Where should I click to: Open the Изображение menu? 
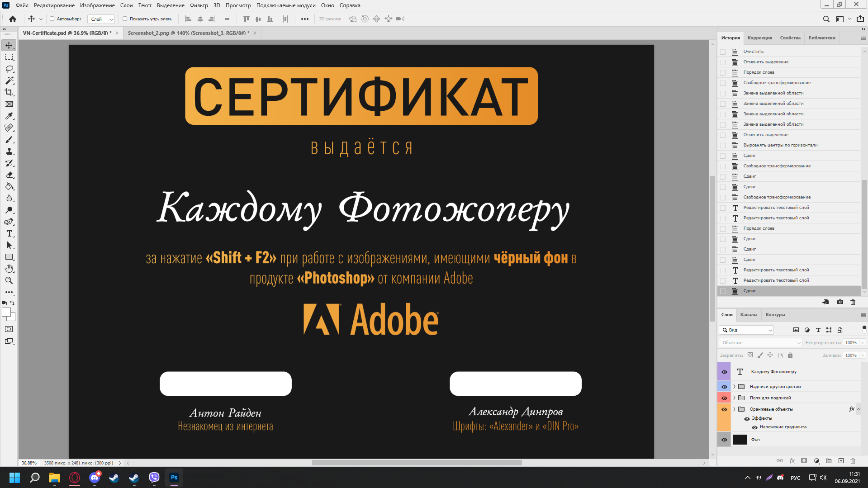tap(97, 5)
